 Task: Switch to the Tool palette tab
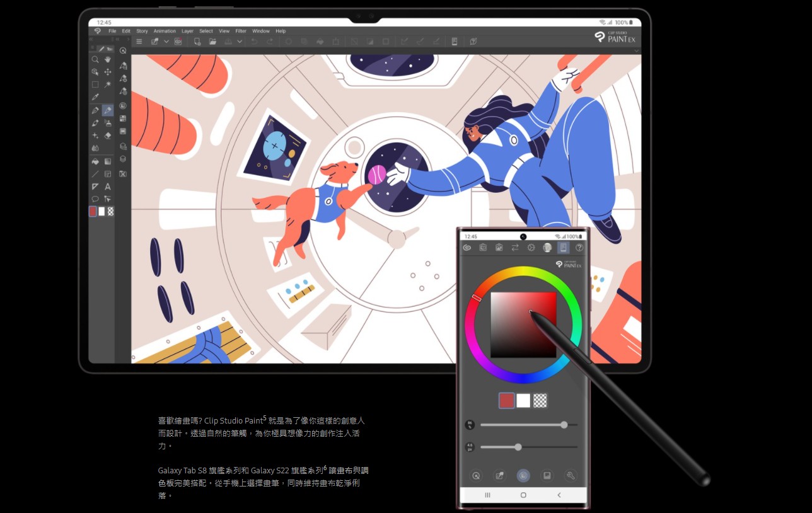pos(105,49)
